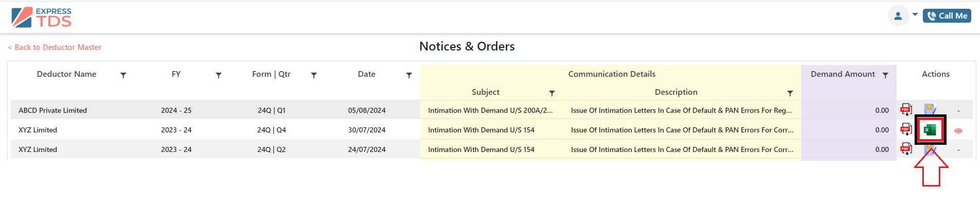This screenshot has height=202, width=980.
Task: Open the Deductor Name column filter
Action: (x=123, y=75)
